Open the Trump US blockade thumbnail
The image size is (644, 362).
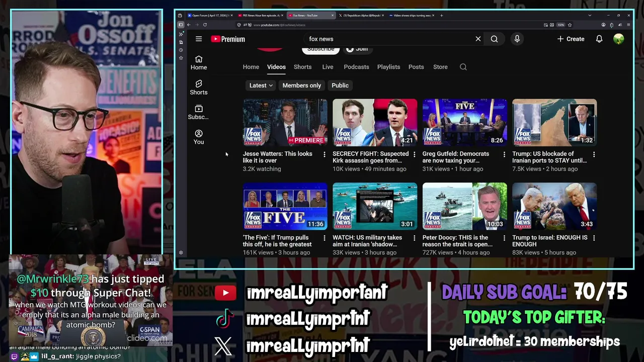pos(554,122)
